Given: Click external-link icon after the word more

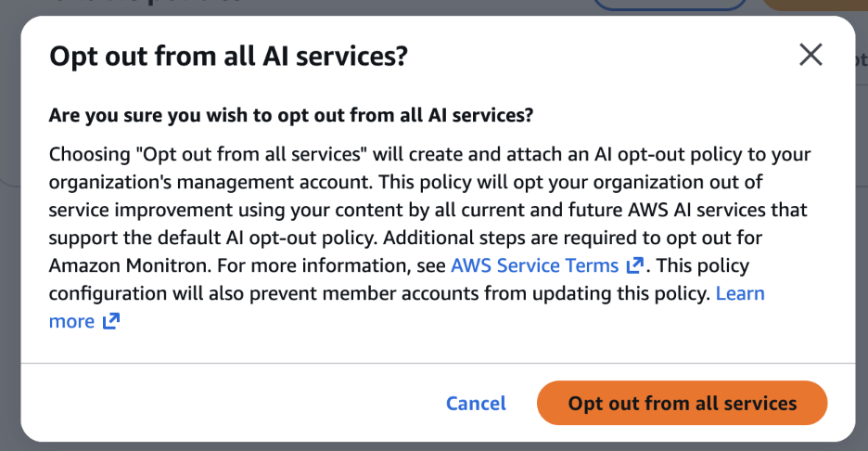Looking at the screenshot, I should click(111, 322).
